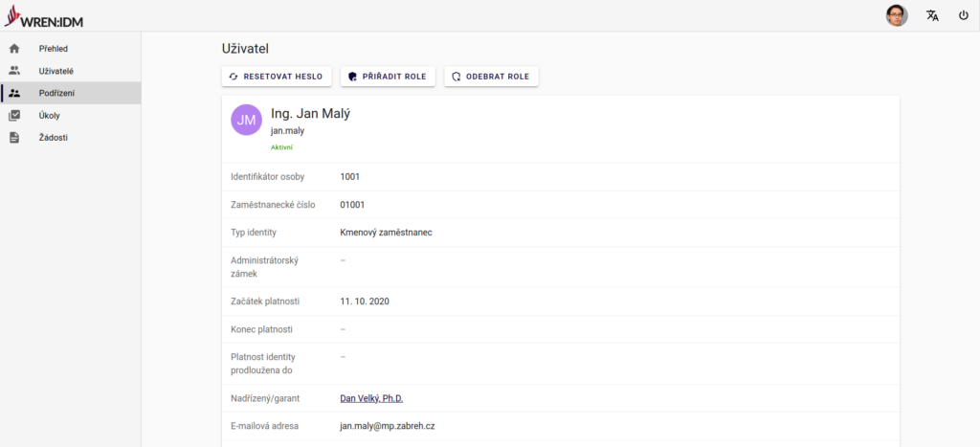This screenshot has height=447, width=980.
Task: Click the home icon beside Přehled
Action: point(14,48)
